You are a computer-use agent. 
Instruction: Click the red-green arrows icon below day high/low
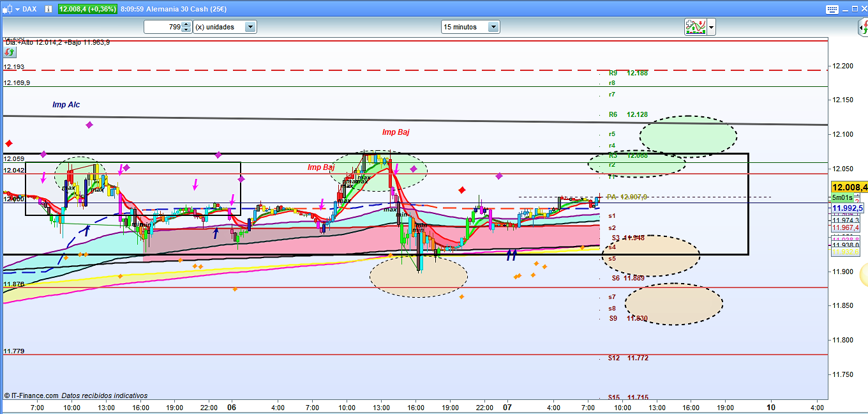click(x=10, y=52)
